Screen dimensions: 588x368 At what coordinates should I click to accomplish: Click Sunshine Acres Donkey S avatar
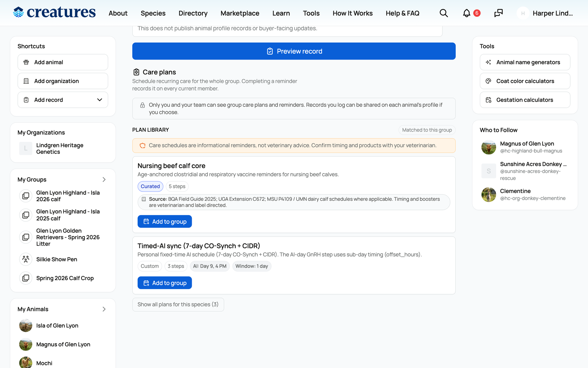point(488,171)
